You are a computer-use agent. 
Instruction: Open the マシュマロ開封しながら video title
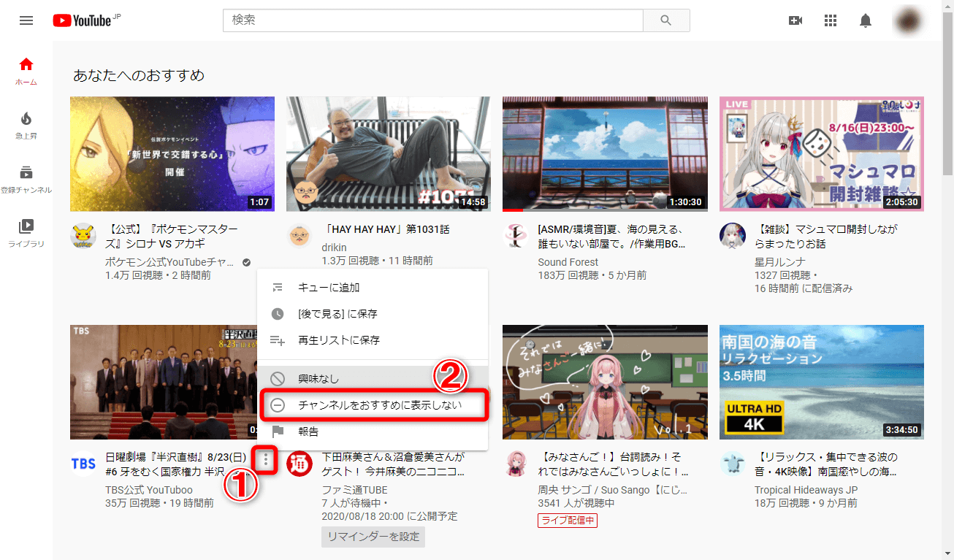pyautogui.click(x=825, y=236)
